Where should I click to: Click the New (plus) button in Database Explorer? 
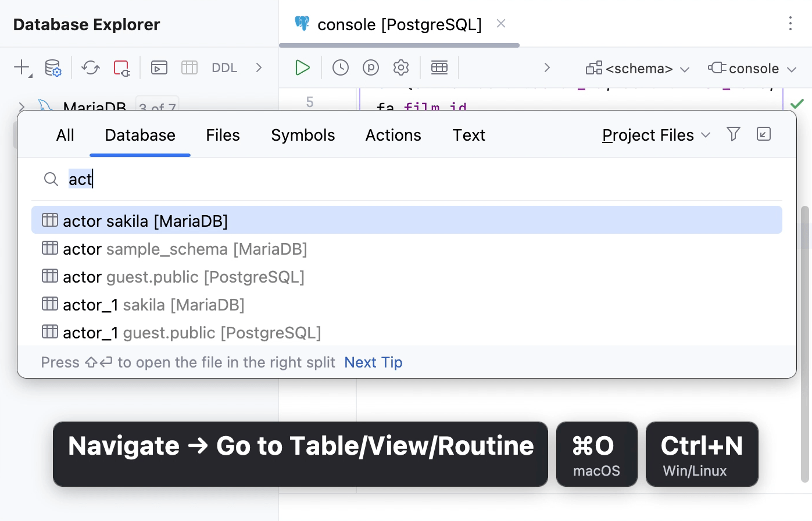[22, 68]
